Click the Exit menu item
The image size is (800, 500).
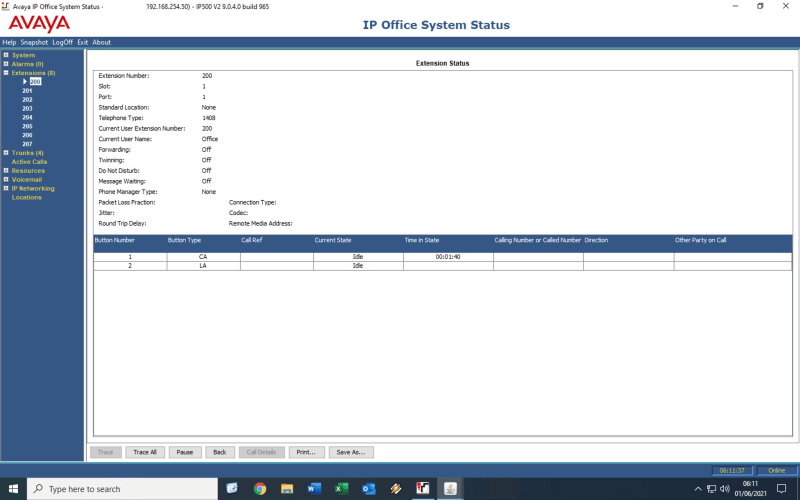(x=83, y=42)
